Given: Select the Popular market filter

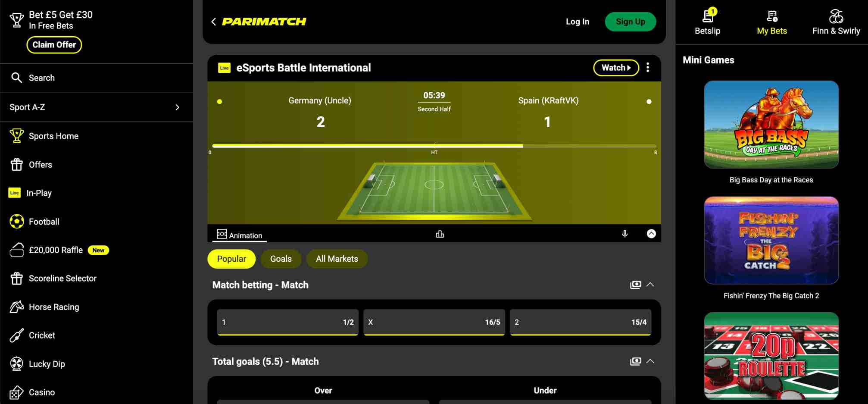Looking at the screenshot, I should 231,259.
